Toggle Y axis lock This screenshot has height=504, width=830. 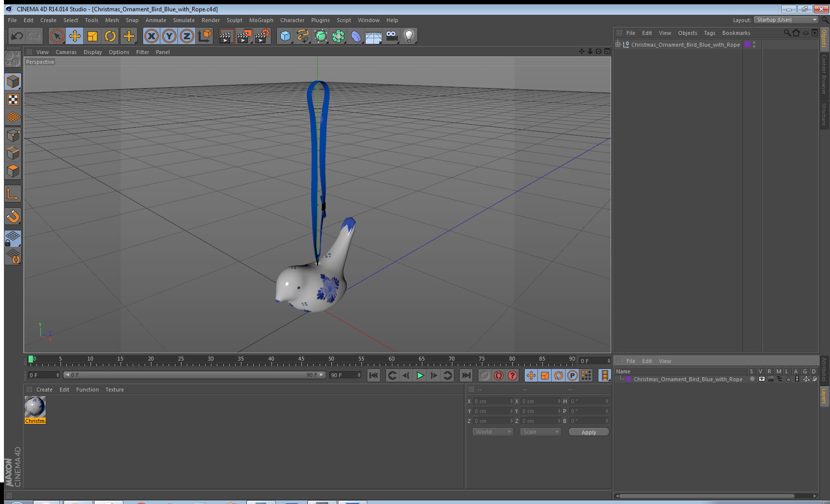(x=169, y=36)
